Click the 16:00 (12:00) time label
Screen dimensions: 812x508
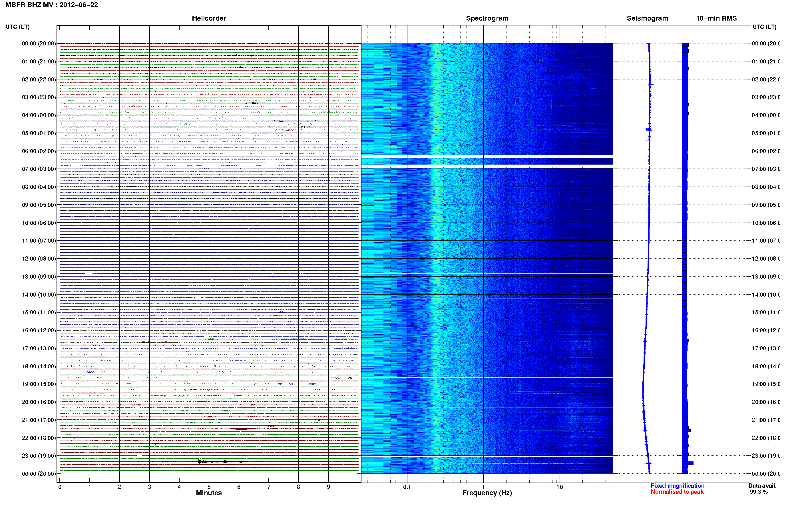click(x=39, y=330)
